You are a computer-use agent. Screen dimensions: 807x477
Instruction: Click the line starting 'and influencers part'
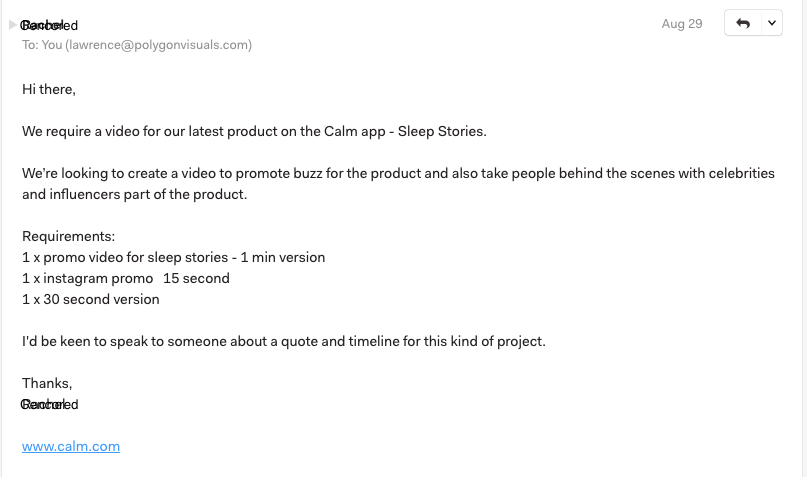click(x=134, y=194)
